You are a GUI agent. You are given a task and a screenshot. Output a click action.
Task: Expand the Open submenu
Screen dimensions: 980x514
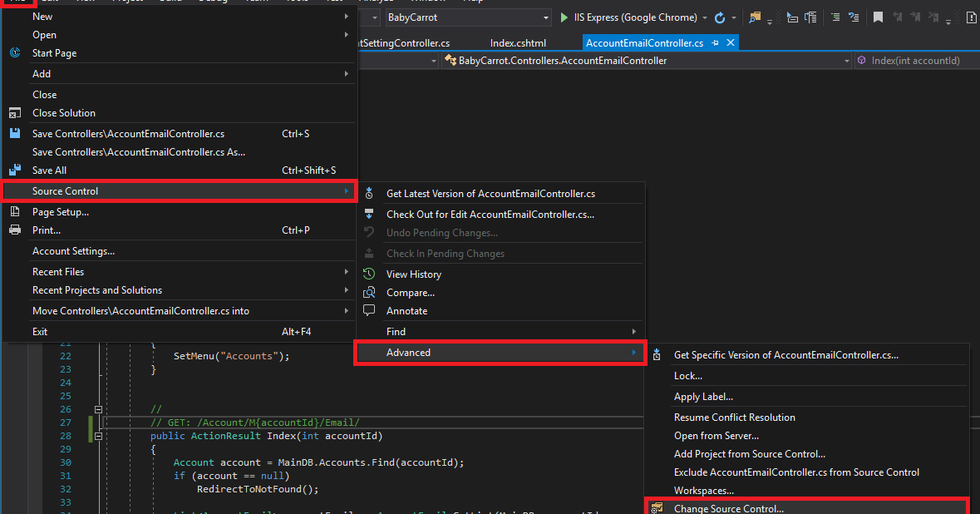coord(180,35)
